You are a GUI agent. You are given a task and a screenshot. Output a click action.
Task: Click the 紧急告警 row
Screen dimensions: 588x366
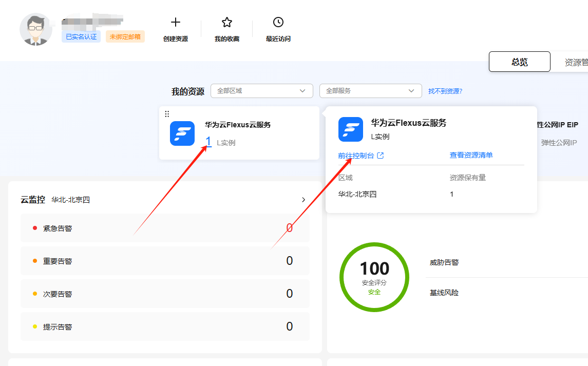pyautogui.click(x=165, y=228)
